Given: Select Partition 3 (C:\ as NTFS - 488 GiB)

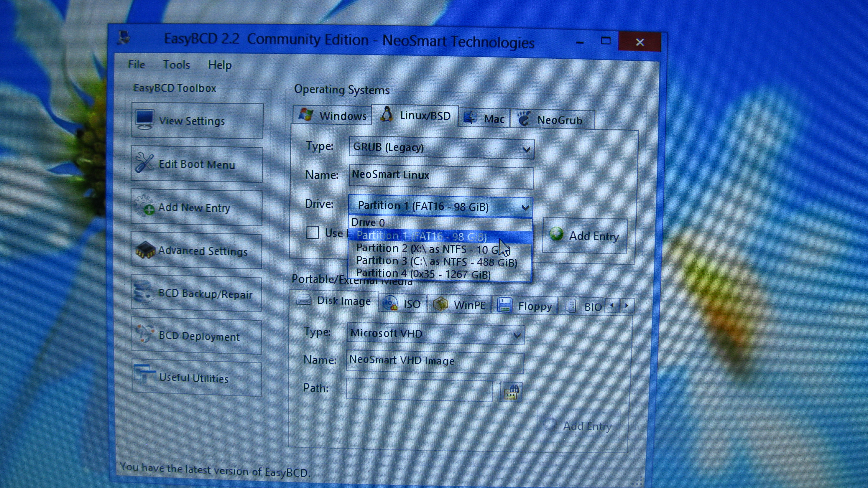Looking at the screenshot, I should tap(440, 262).
